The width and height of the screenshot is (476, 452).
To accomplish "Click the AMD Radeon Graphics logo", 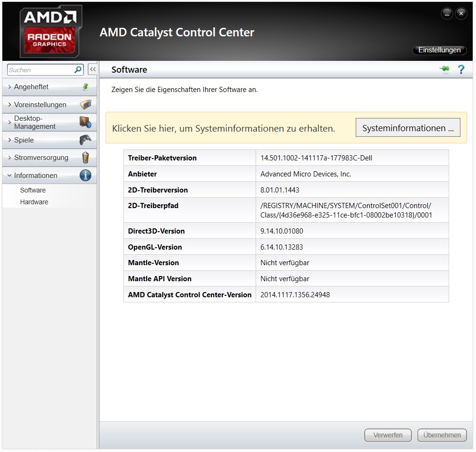I will pyautogui.click(x=50, y=31).
